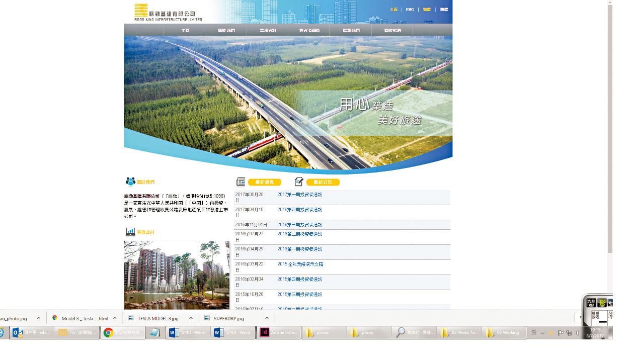644x362 pixels.
Task: Expand options for SUPERDRY.jpg download
Action: point(267,318)
